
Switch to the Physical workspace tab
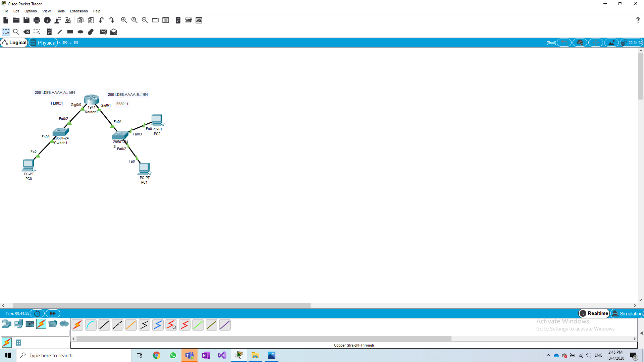(x=43, y=43)
